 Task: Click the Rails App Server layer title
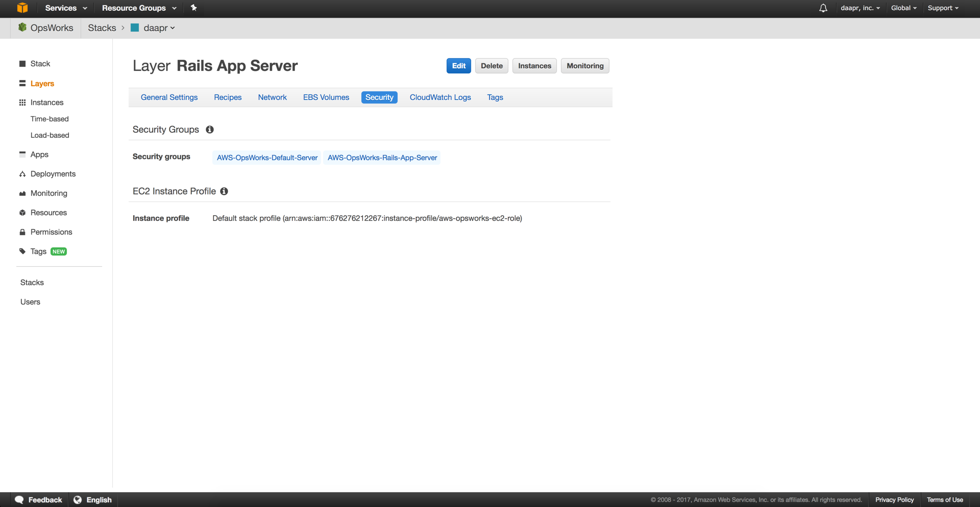coord(237,66)
